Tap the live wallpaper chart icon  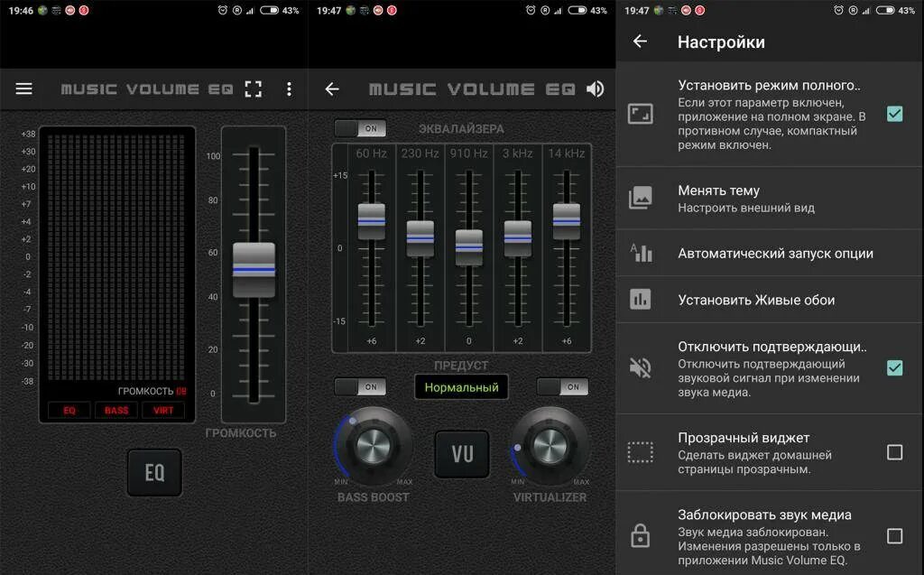pos(640,299)
